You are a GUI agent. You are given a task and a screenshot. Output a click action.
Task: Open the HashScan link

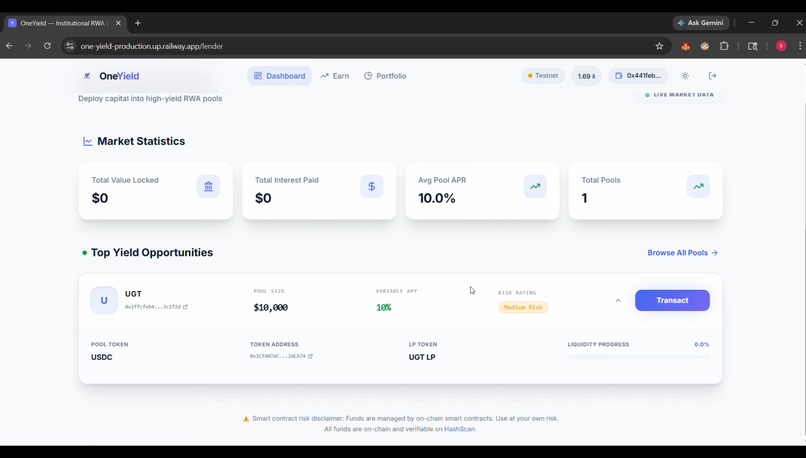[459, 429]
